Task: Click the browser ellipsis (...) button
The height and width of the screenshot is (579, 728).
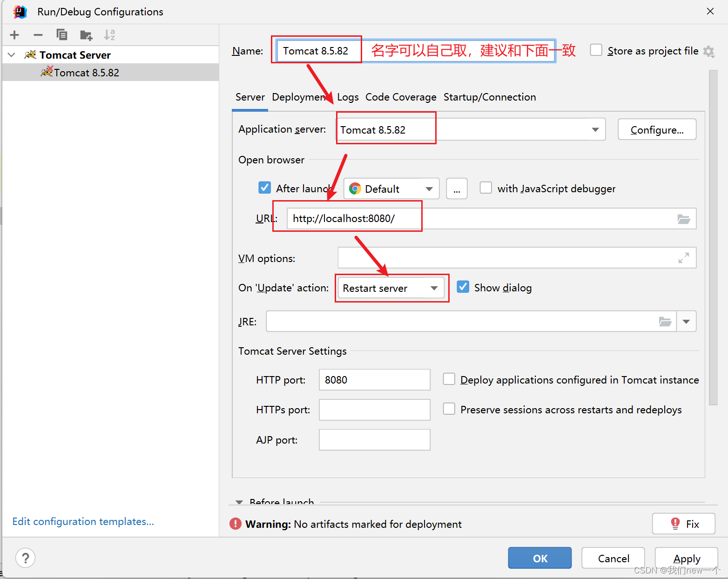Action: tap(457, 189)
